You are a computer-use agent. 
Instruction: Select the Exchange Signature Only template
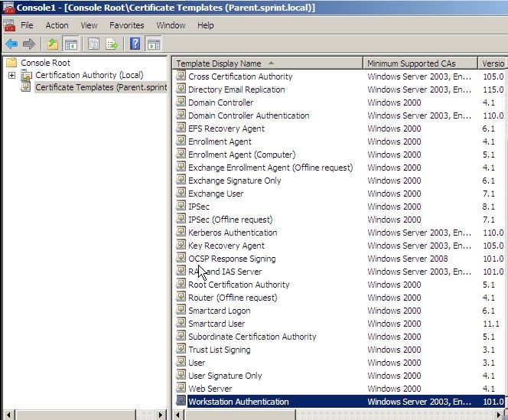235,181
